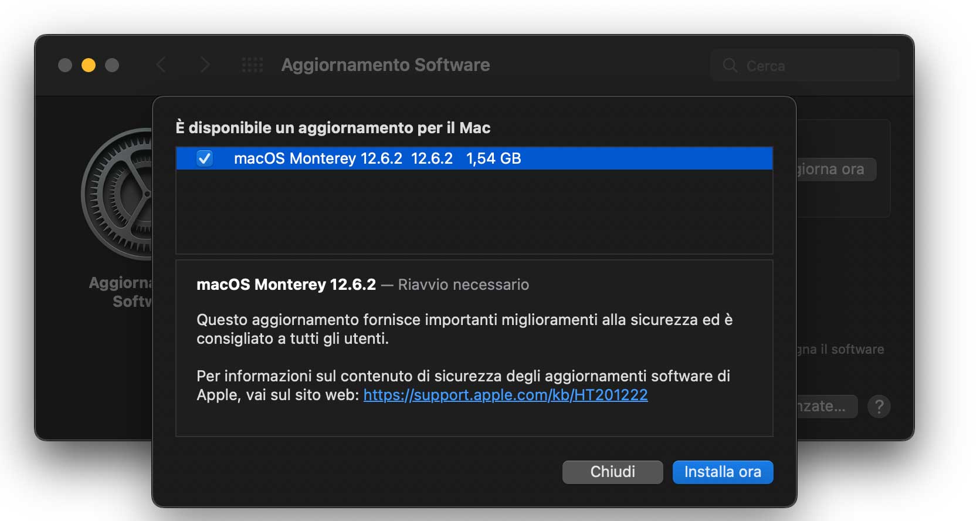Open help with the question mark button
980x521 pixels.
click(x=879, y=406)
